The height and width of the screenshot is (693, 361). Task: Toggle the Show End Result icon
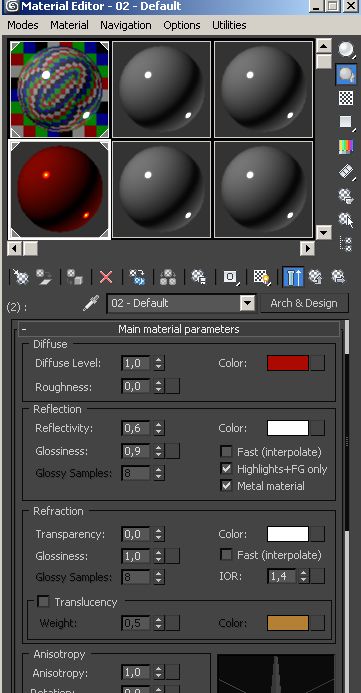pyautogui.click(x=293, y=277)
